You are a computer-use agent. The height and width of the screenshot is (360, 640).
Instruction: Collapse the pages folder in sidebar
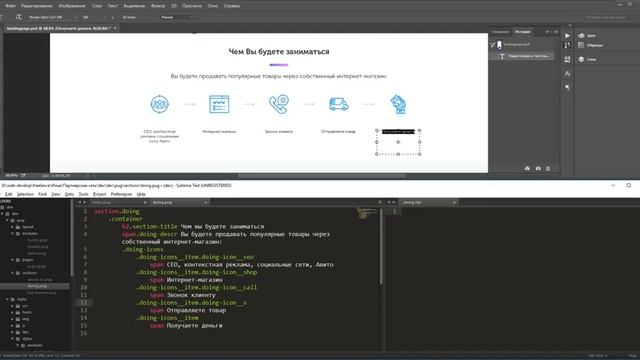pos(12,260)
